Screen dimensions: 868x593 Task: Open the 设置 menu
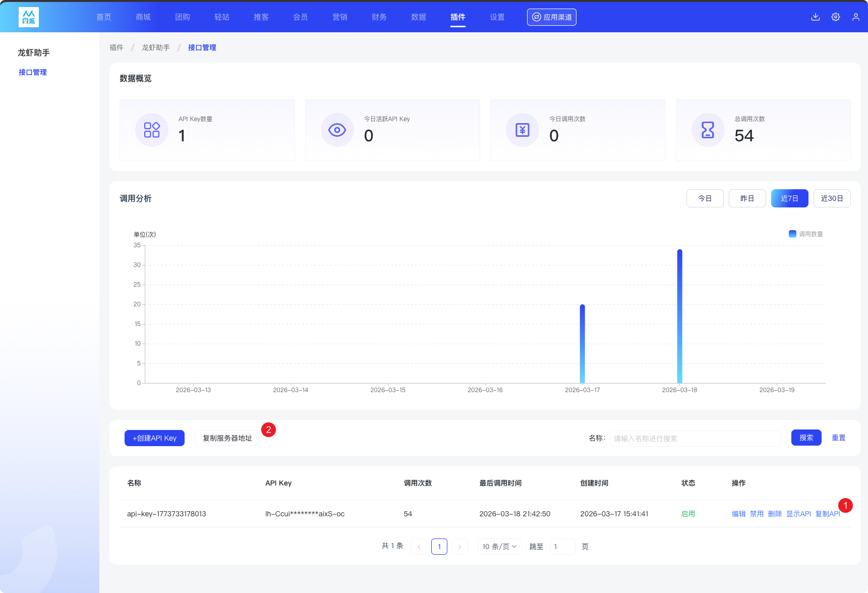tap(497, 17)
